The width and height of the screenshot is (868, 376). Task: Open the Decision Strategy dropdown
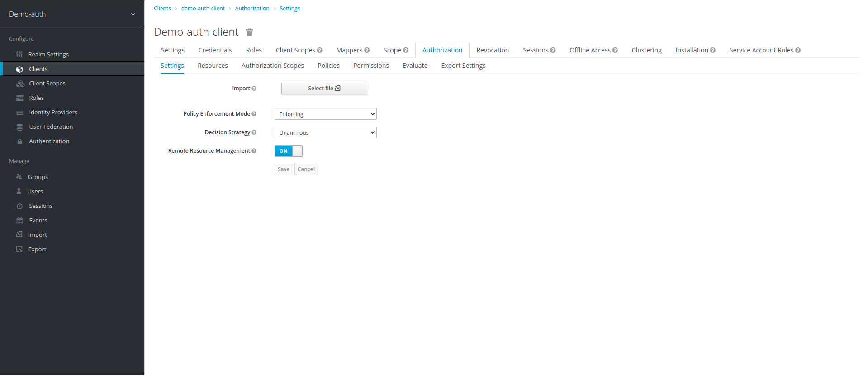[x=325, y=132]
